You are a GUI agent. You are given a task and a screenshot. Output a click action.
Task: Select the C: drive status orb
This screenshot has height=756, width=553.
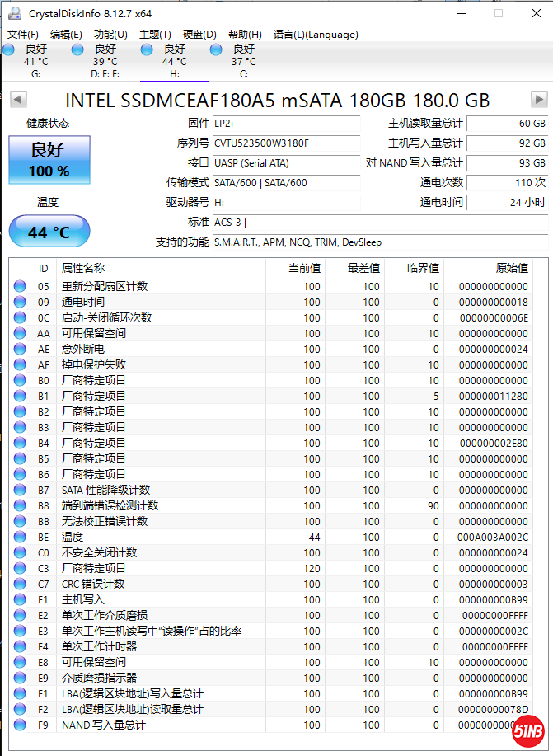pyautogui.click(x=217, y=50)
